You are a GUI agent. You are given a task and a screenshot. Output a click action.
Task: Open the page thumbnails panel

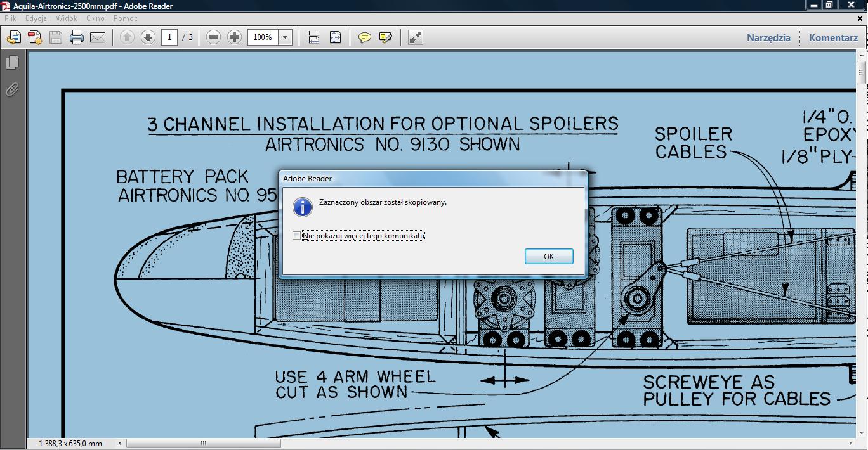tap(12, 63)
